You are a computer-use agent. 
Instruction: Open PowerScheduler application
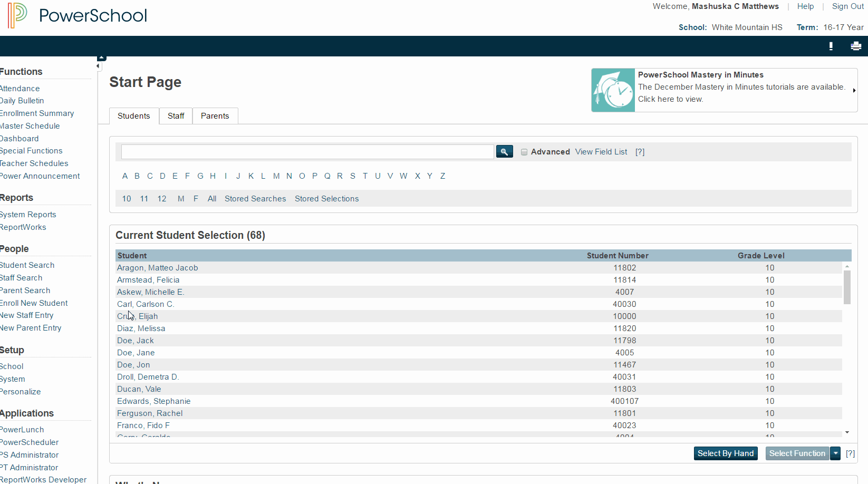coord(29,442)
